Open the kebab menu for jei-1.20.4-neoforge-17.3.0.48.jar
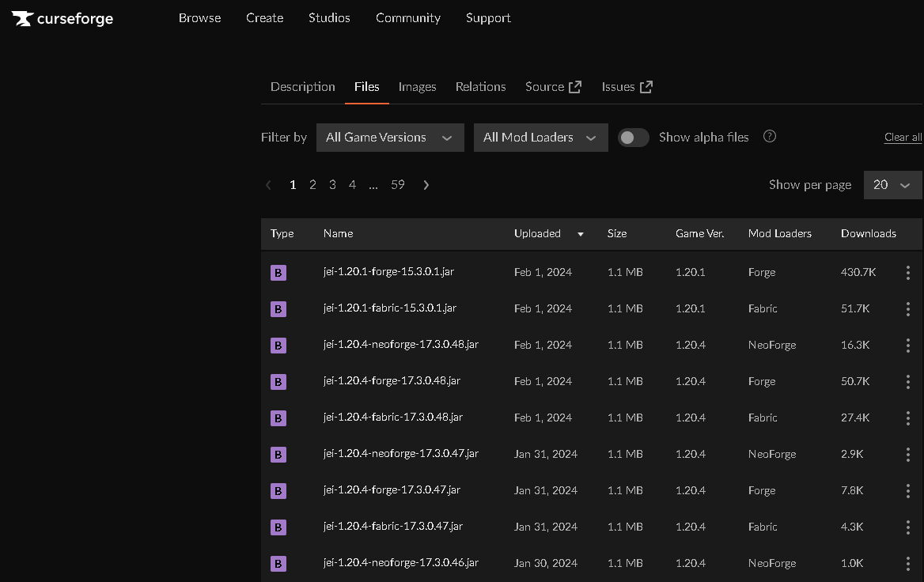924x582 pixels. tap(907, 345)
